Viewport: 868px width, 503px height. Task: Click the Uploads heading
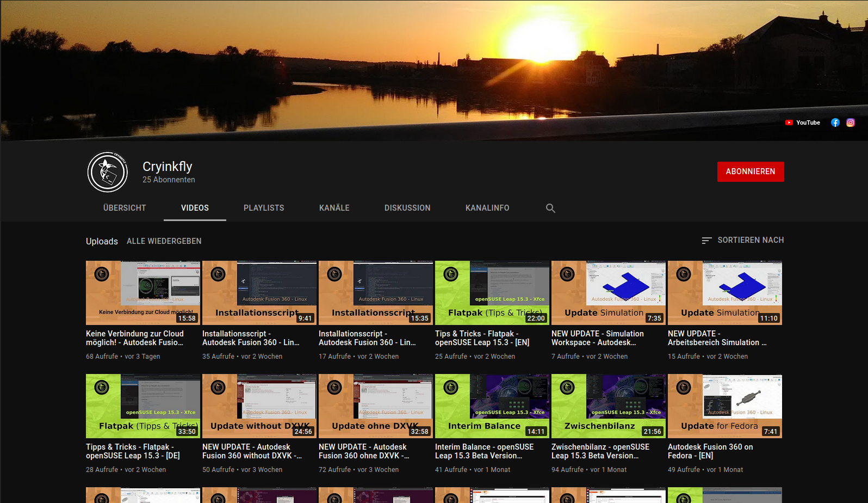[x=102, y=241]
